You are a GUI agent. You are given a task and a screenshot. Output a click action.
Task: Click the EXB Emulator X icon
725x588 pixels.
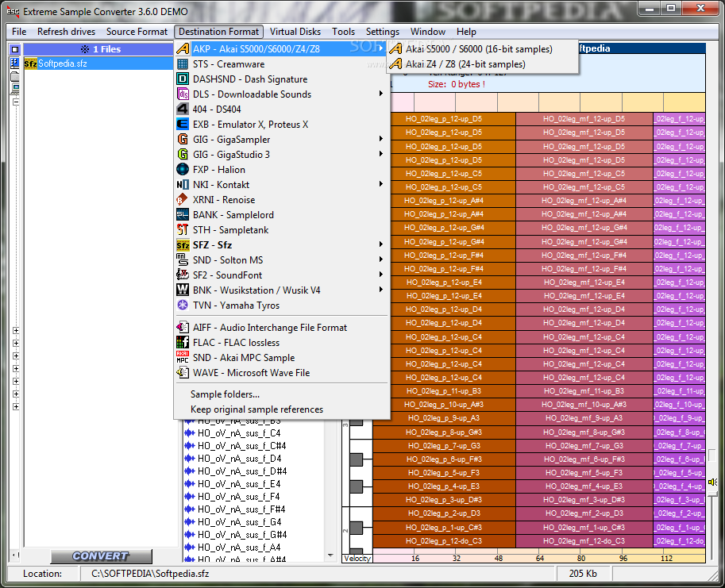tap(183, 125)
